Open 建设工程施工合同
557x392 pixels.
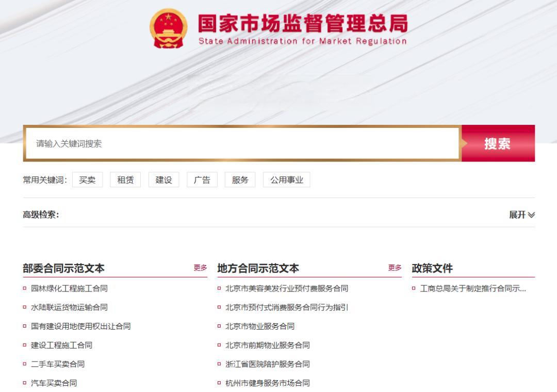click(61, 345)
